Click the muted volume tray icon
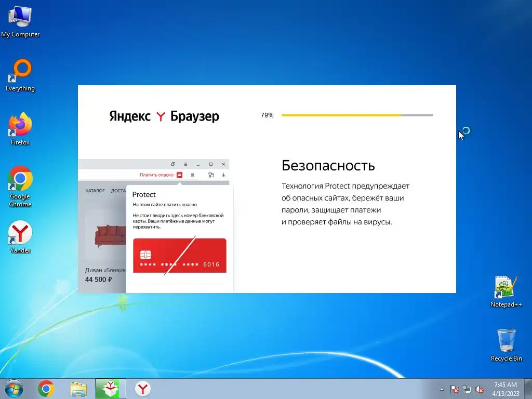This screenshot has width=532, height=399. tap(480, 389)
